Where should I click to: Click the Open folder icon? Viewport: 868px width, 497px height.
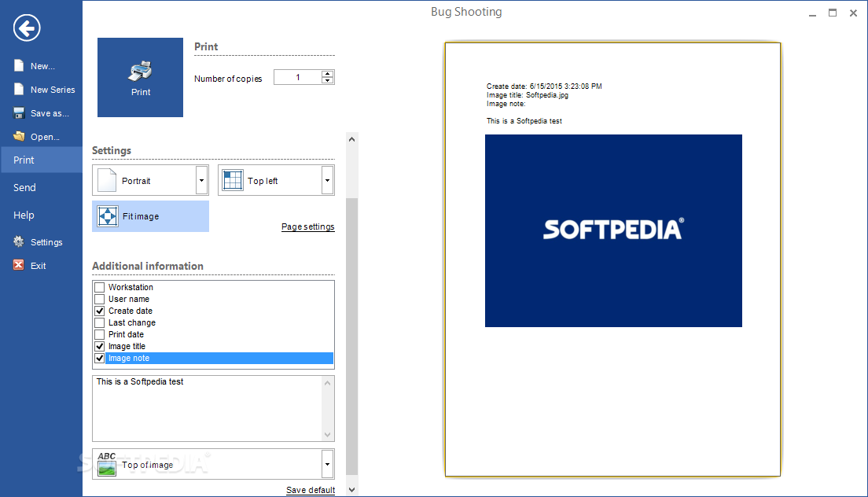(19, 136)
